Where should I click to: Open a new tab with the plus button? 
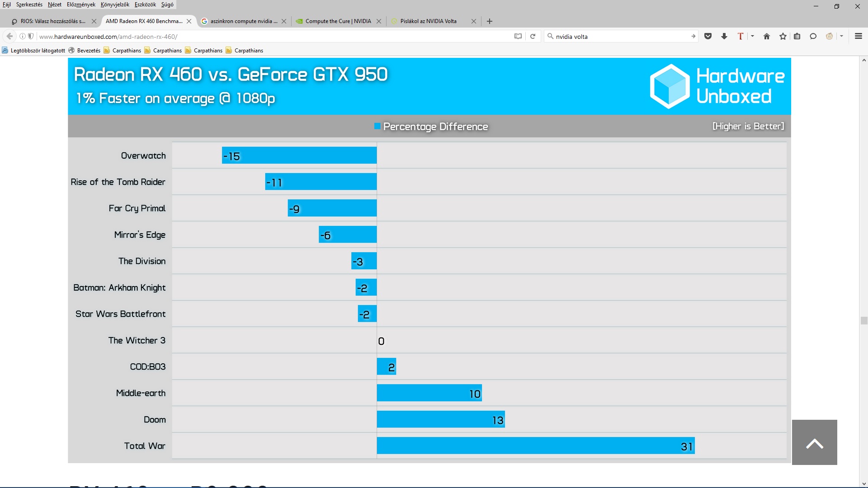click(x=490, y=21)
